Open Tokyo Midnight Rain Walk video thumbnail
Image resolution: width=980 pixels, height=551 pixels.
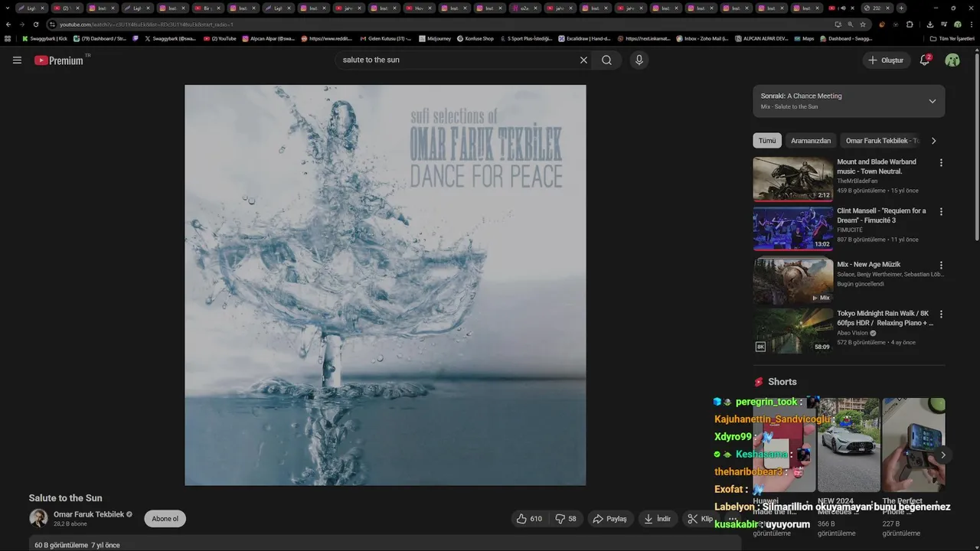pyautogui.click(x=792, y=331)
